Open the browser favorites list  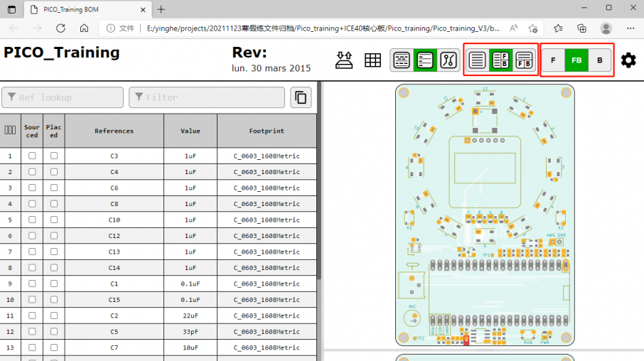pyautogui.click(x=558, y=28)
